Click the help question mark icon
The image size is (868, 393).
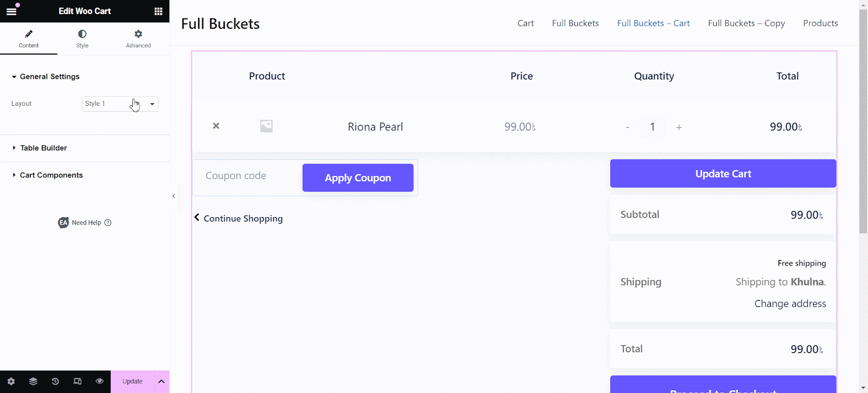click(x=108, y=223)
